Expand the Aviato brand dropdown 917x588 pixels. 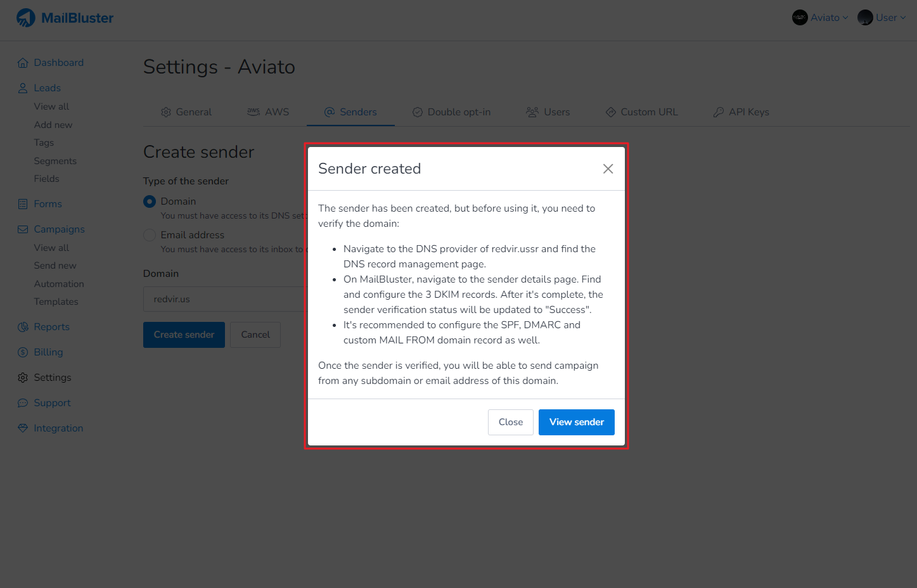click(820, 18)
